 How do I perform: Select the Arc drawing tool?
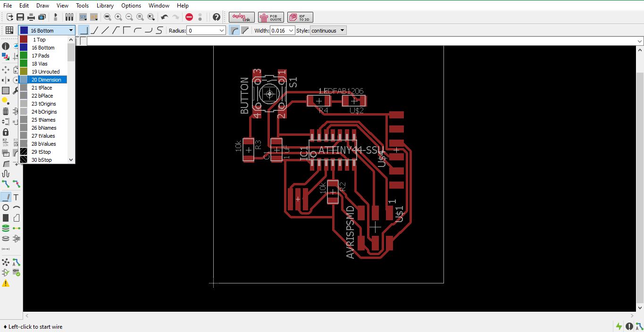click(17, 207)
